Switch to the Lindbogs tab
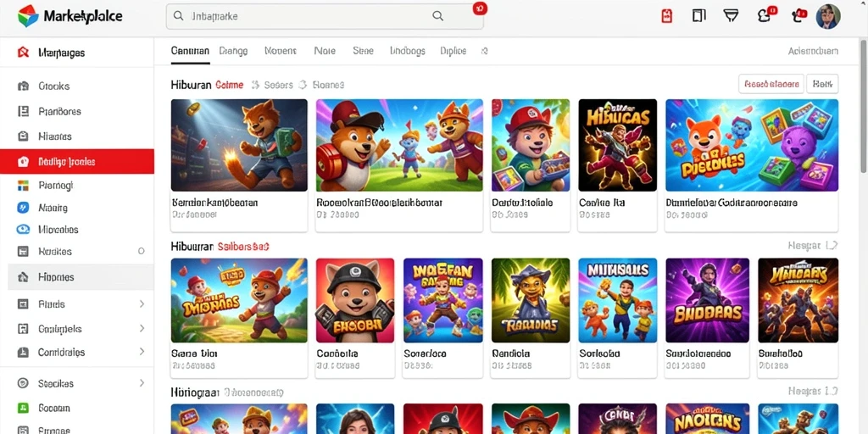This screenshot has height=434, width=868. [408, 51]
